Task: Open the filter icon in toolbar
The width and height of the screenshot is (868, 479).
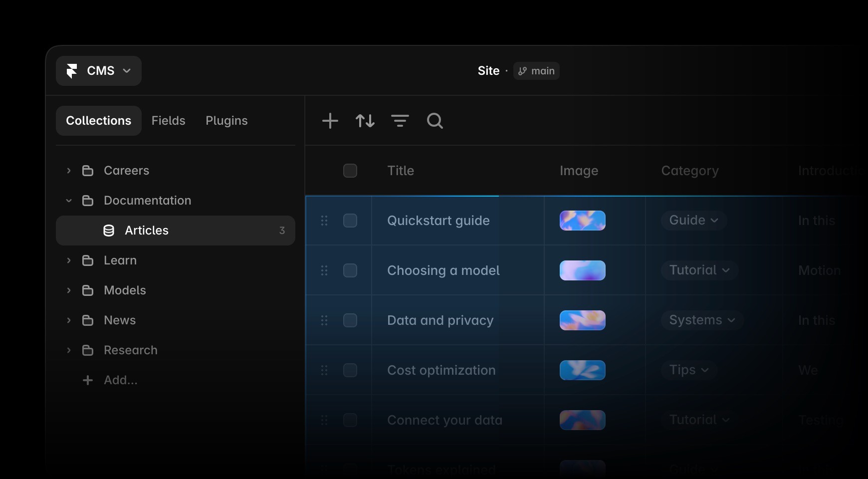Action: [x=400, y=121]
